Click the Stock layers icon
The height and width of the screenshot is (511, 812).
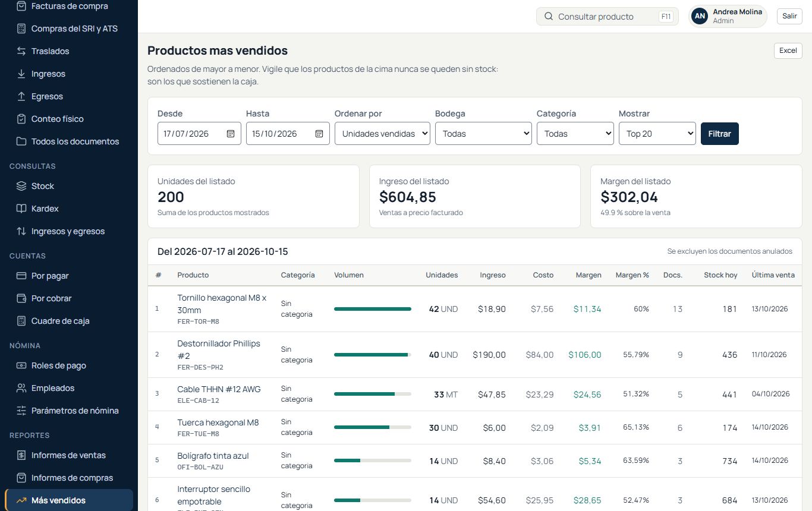tap(21, 186)
